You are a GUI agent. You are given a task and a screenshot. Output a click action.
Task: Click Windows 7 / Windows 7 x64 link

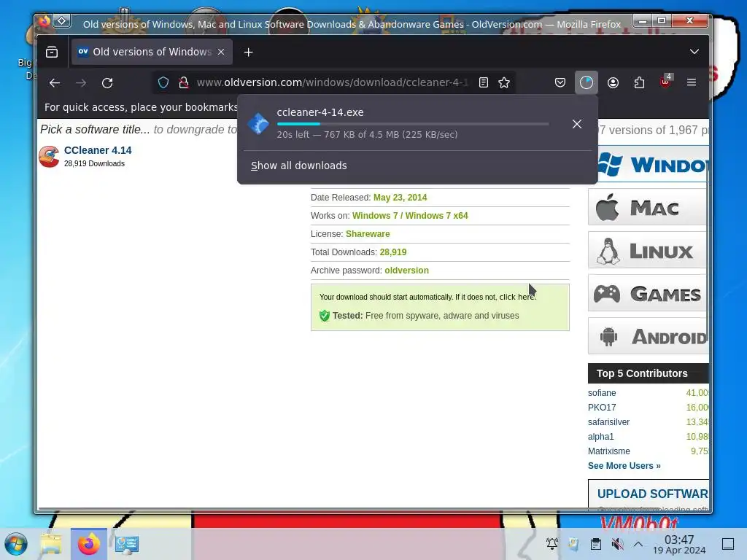pyautogui.click(x=410, y=216)
